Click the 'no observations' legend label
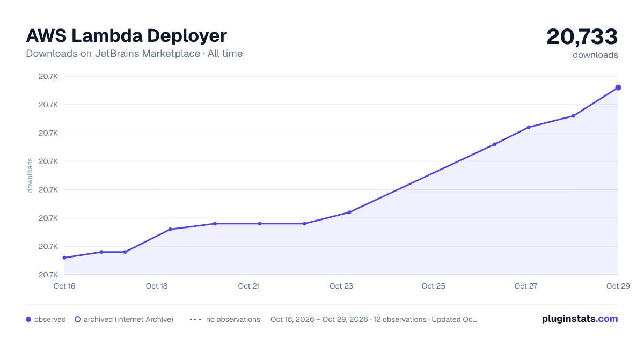 (x=233, y=319)
